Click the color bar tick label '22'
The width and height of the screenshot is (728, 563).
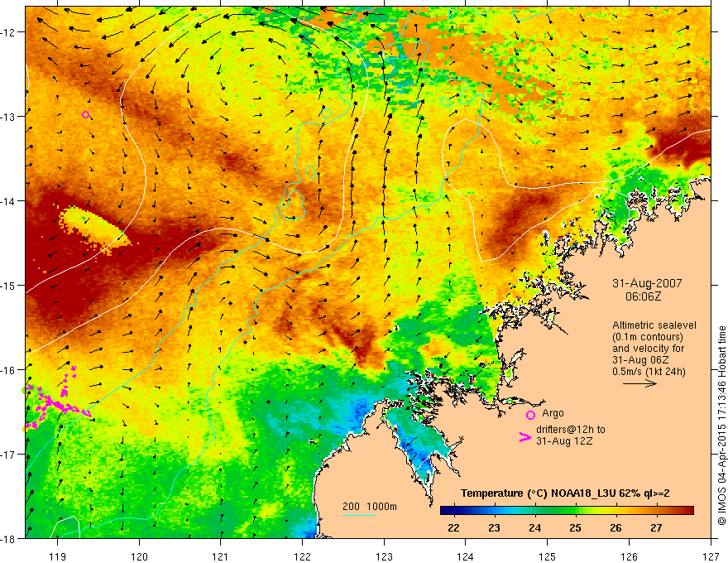453,528
